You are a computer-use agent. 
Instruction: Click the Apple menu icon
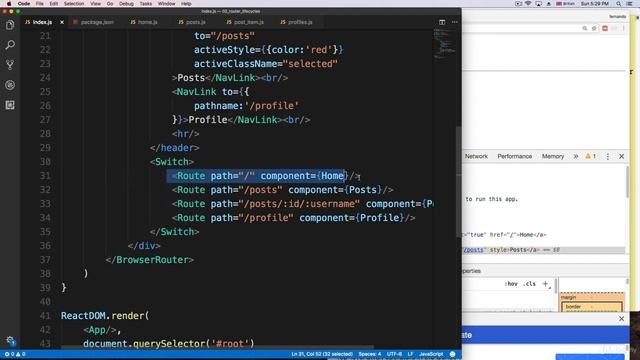pyautogui.click(x=9, y=4)
